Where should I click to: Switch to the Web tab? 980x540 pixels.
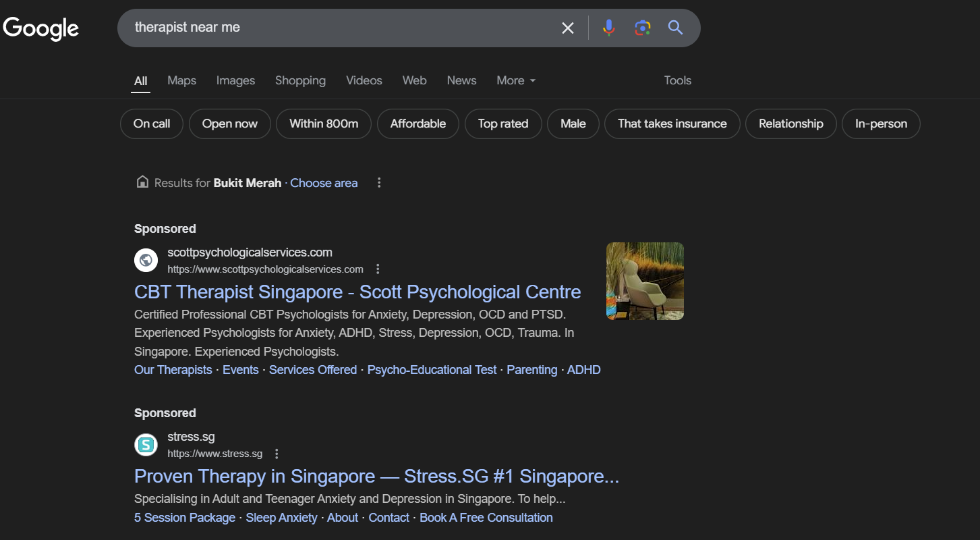[x=414, y=80]
